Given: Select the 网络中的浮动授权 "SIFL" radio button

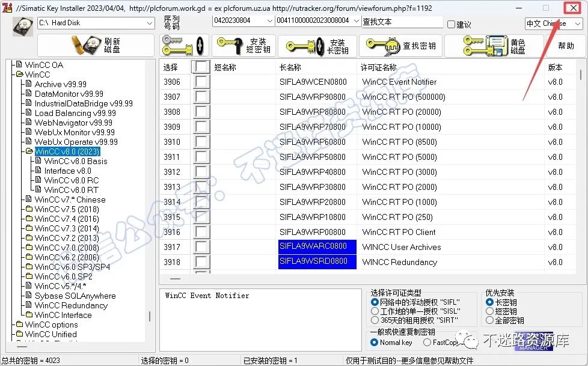Looking at the screenshot, I should [374, 302].
